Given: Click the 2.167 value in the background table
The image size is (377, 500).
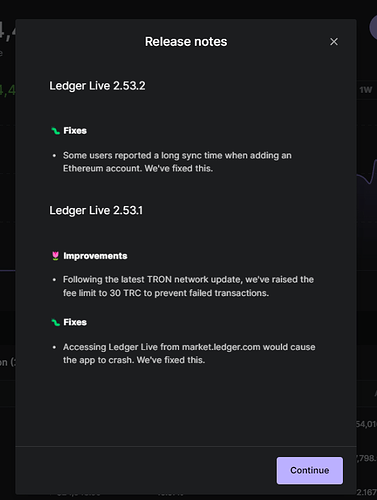Looking at the screenshot, I should click(x=367, y=492).
